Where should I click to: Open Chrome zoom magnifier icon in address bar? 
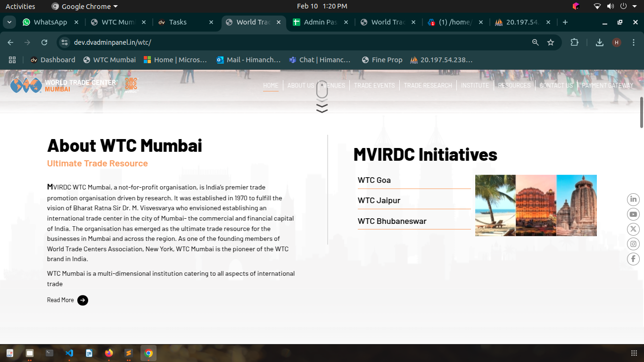535,42
